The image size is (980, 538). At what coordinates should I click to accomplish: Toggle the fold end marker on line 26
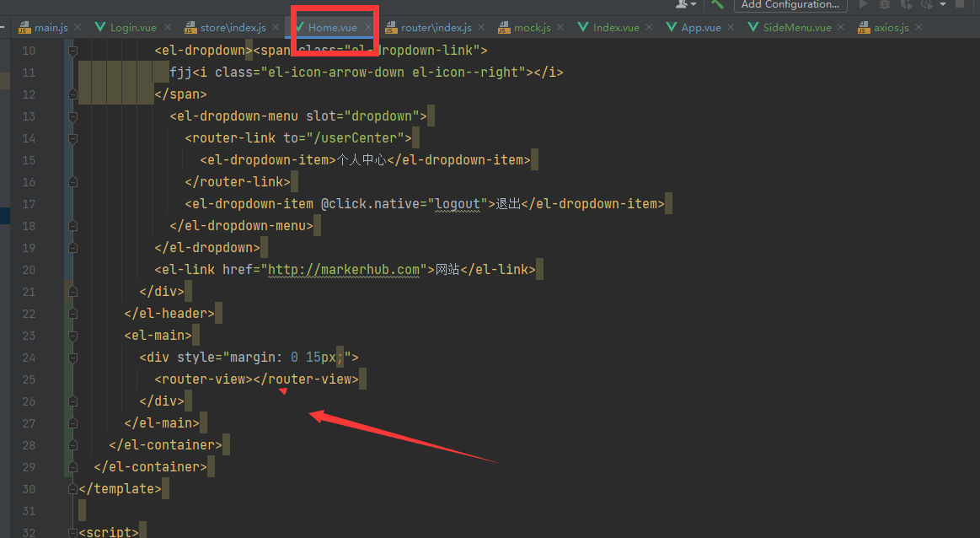click(x=72, y=401)
